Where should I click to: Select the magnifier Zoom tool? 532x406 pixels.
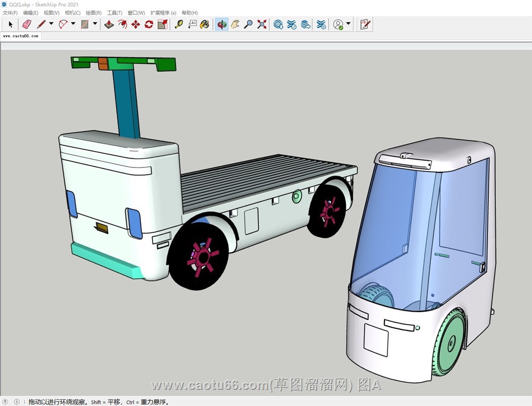point(248,24)
